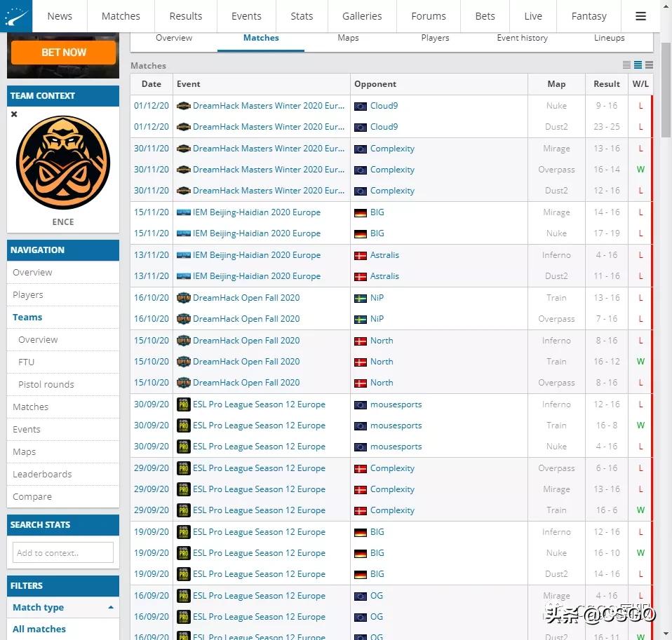Open the Forums menu item

[x=428, y=15]
